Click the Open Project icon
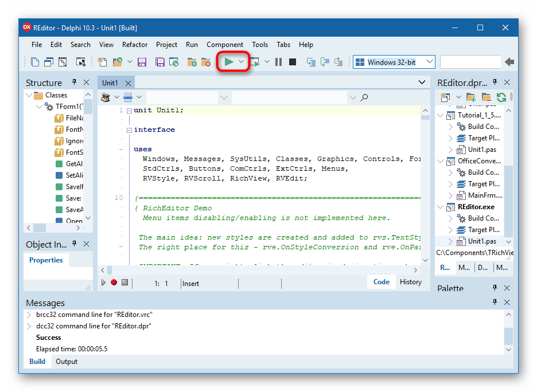The width and height of the screenshot is (537, 392). point(174,62)
